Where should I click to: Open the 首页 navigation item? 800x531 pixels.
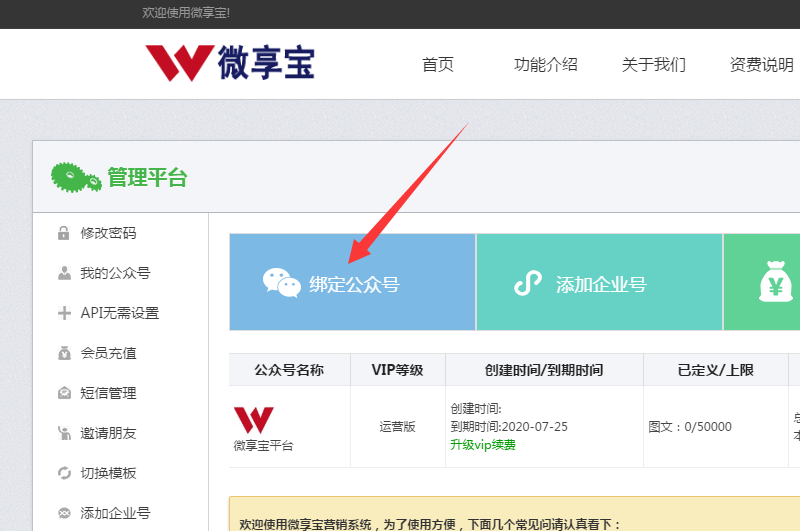point(438,65)
